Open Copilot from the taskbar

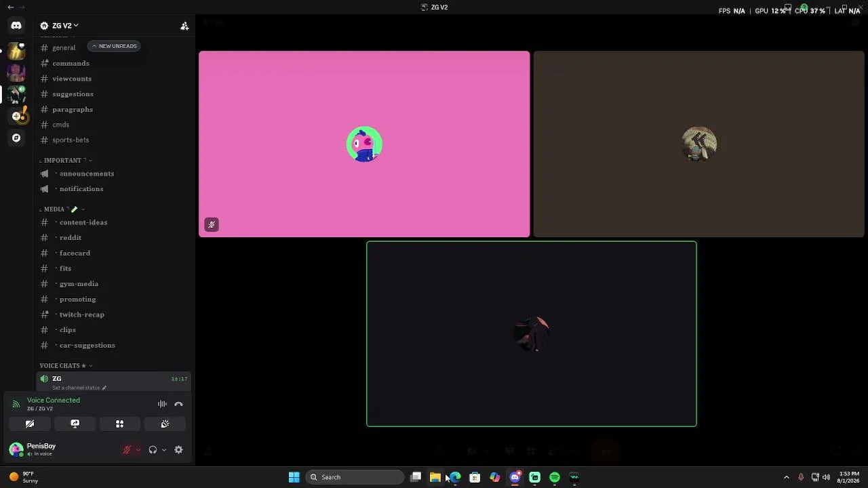point(495,477)
